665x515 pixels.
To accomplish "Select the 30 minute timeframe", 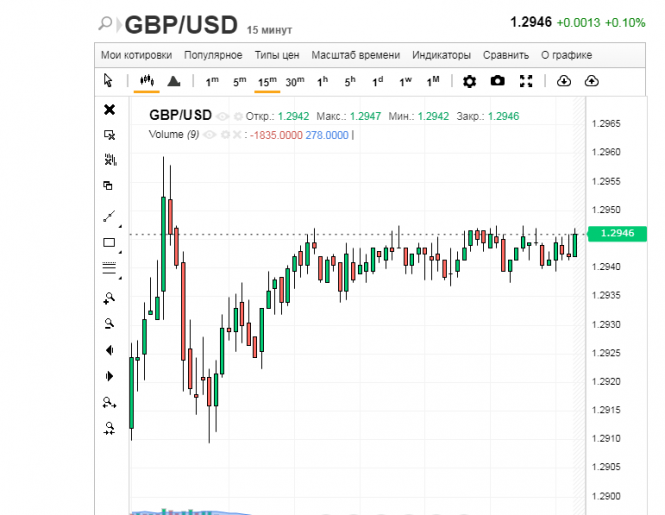I will pyautogui.click(x=295, y=81).
